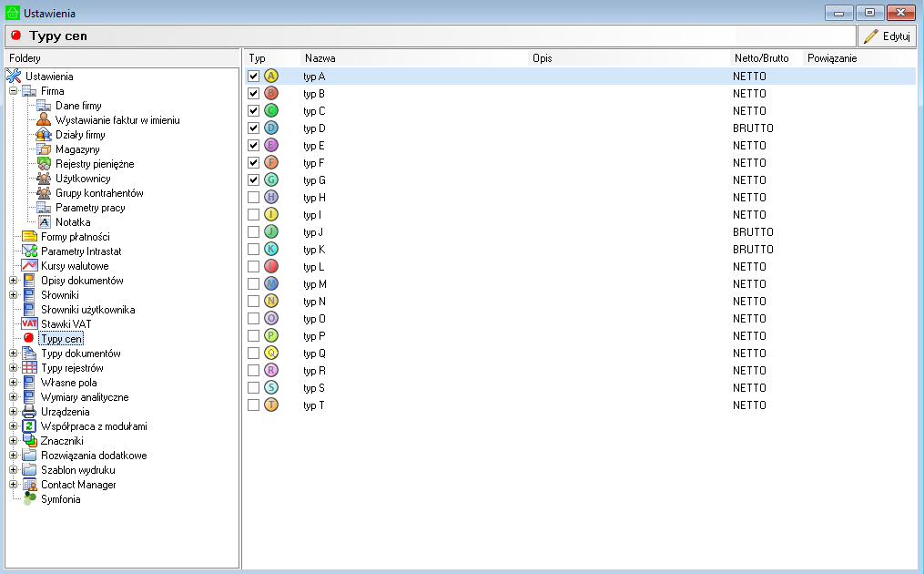Select the Urządzenia printer icon
This screenshot has height=574, width=924.
pos(29,412)
